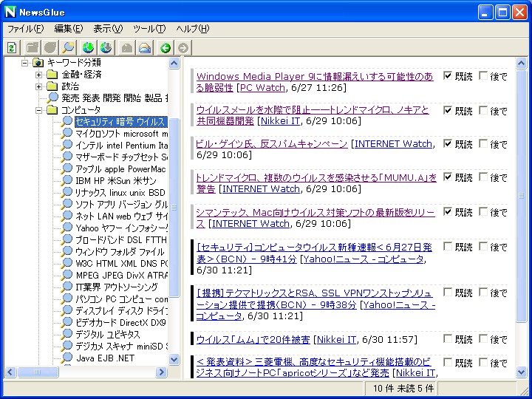Screen dimensions: 532x399
Task: Click the globe with gray download arrow
Action: (x=106, y=47)
